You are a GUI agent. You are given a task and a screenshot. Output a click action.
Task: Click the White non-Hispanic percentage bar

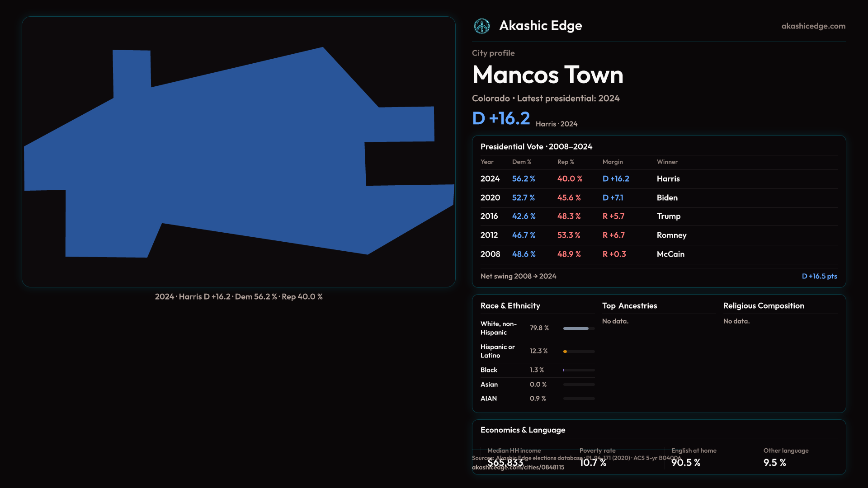pyautogui.click(x=576, y=328)
